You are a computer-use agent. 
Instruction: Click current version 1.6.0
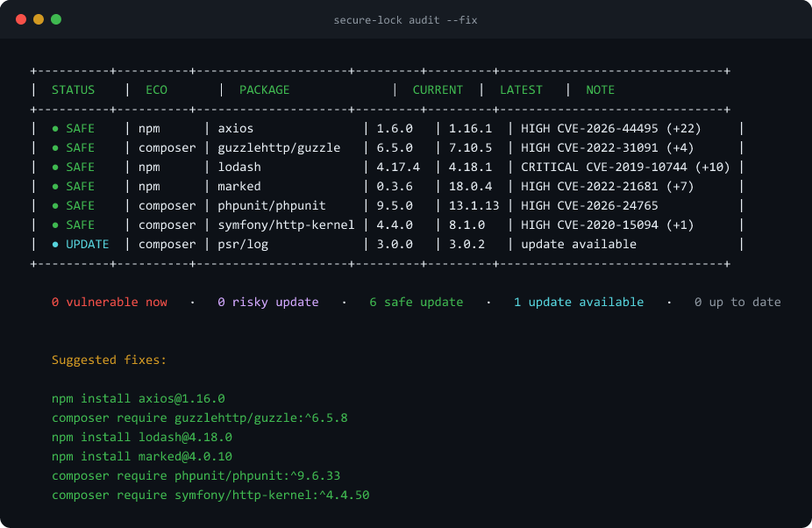pyautogui.click(x=395, y=128)
